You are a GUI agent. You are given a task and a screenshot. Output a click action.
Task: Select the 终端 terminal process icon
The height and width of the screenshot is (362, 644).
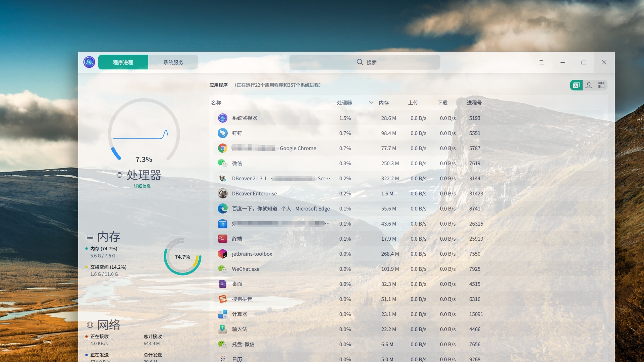pos(222,239)
